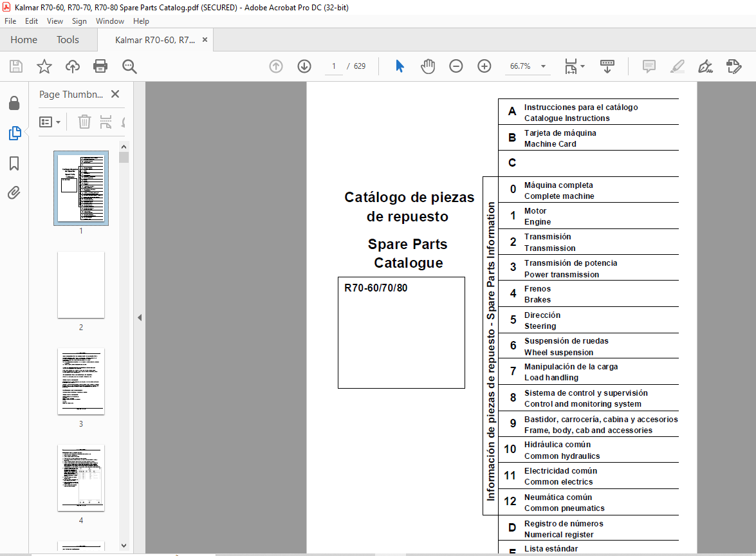The height and width of the screenshot is (556, 756).
Task: Click the 'Brakes' section text
Action: tap(537, 299)
